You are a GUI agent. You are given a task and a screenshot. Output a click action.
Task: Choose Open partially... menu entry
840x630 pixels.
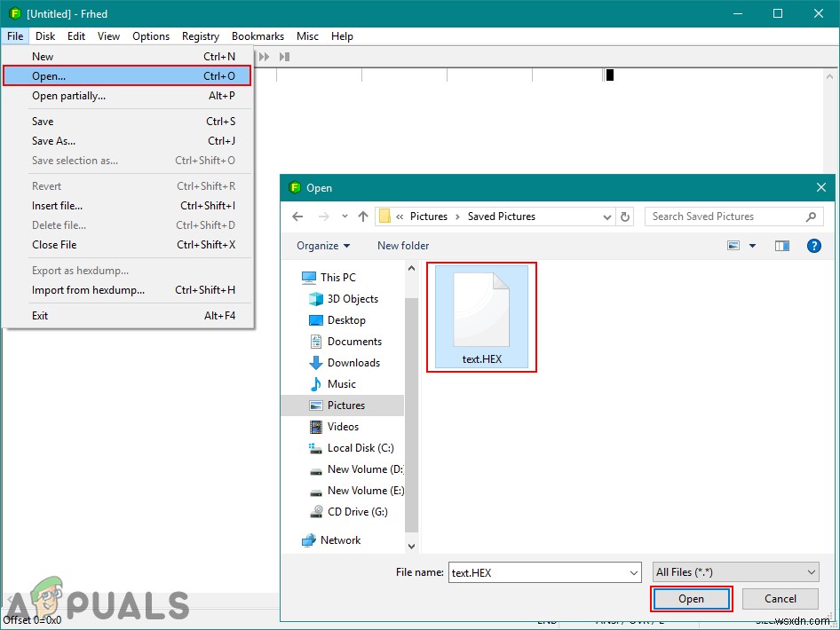click(x=127, y=96)
